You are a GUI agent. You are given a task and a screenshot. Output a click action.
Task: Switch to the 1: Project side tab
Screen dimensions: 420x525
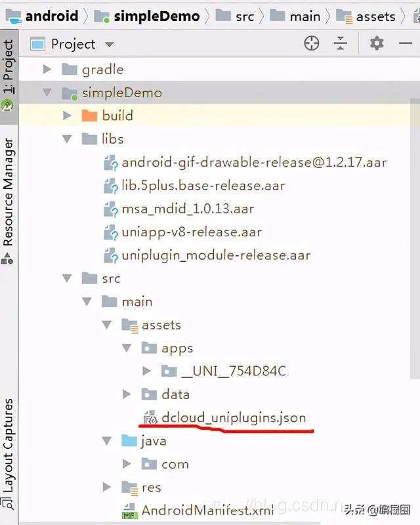tap(9, 76)
